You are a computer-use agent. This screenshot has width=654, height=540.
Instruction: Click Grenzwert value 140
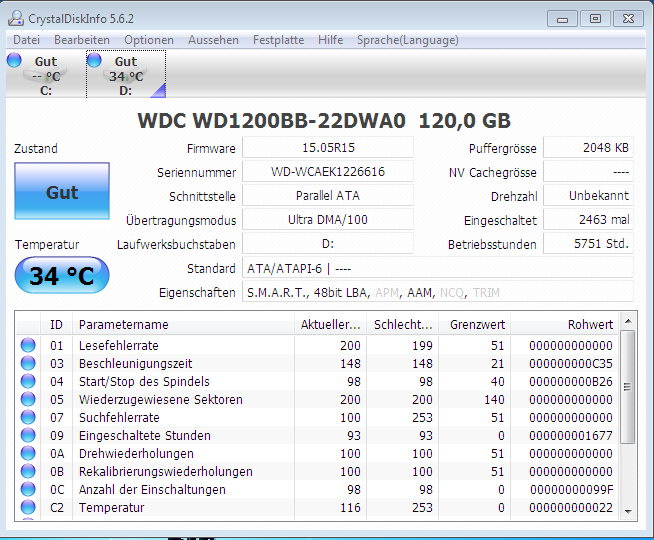coord(494,399)
